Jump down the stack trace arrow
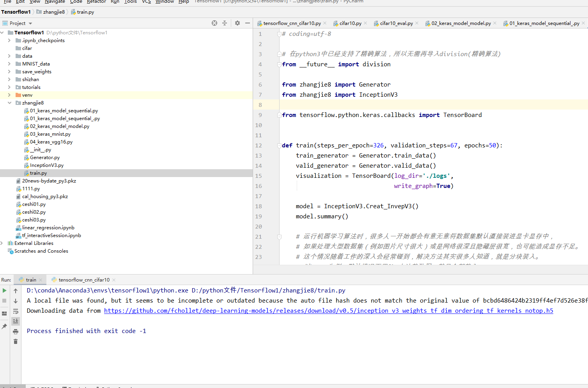Viewport: 588px width, 388px height. [16, 301]
